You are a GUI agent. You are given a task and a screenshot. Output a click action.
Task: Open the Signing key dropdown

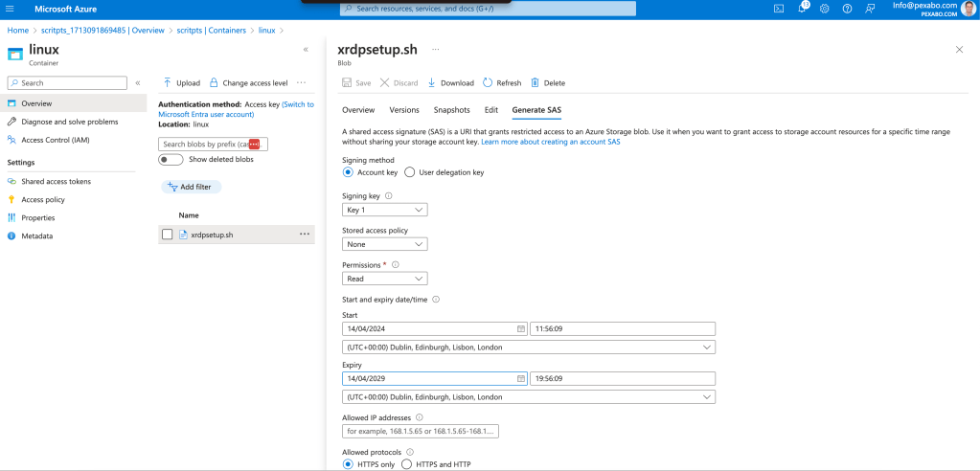(385, 210)
